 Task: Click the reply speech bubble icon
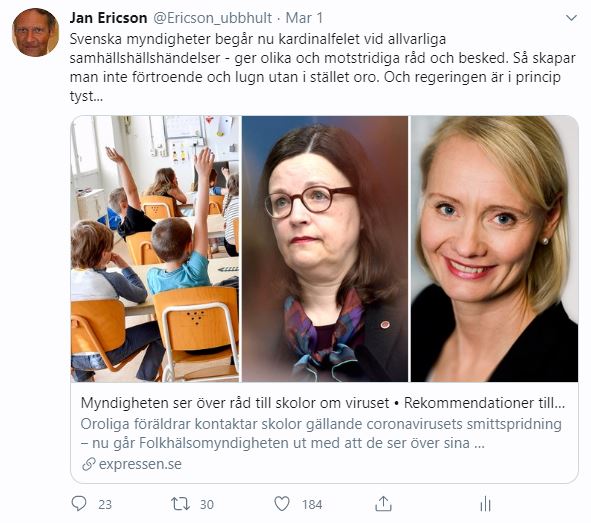[x=79, y=504]
